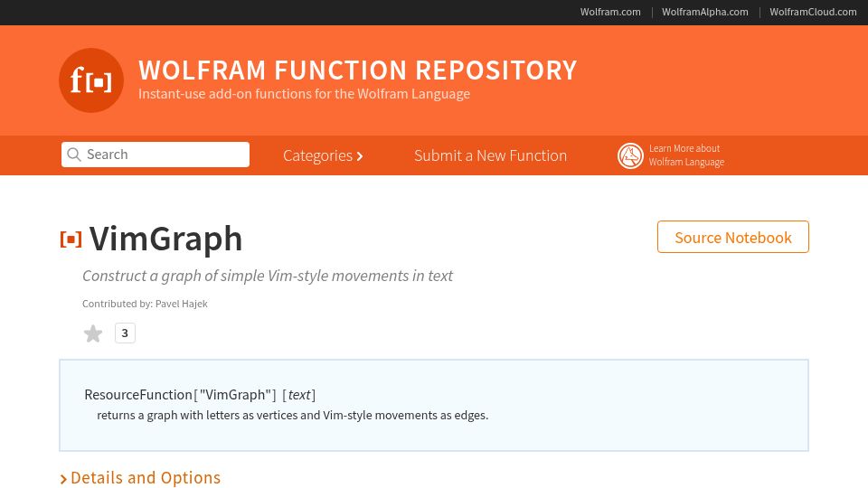Expand the Details and Options section
Image resolution: width=868 pixels, height=488 pixels.
[x=140, y=477]
